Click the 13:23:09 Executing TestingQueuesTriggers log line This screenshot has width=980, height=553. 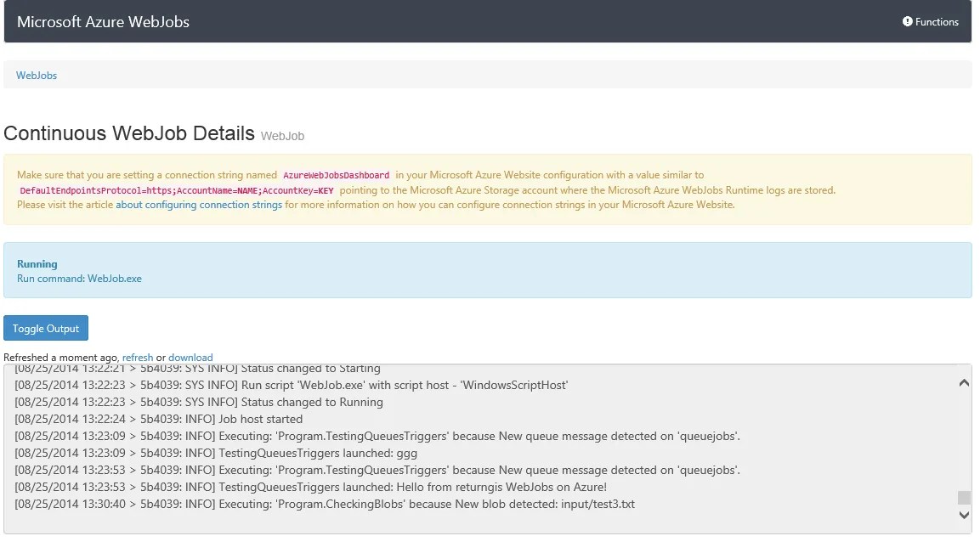point(377,436)
